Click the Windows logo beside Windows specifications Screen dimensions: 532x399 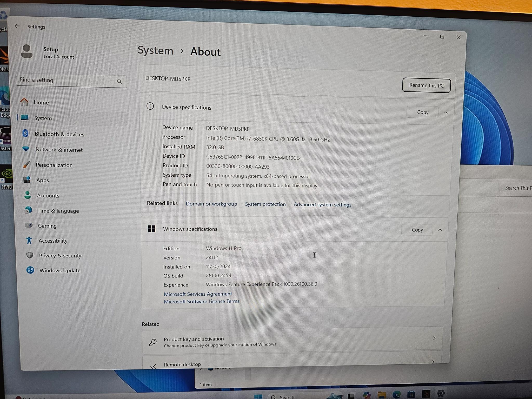(151, 229)
